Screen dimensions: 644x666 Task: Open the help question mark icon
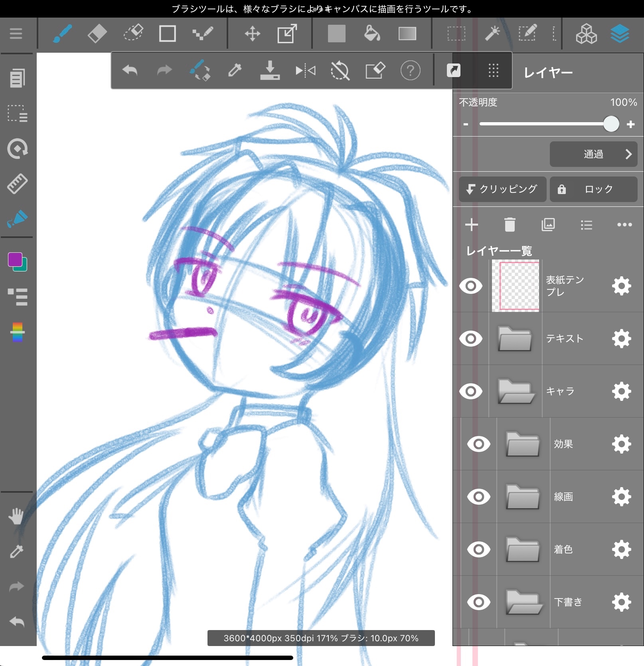[410, 71]
